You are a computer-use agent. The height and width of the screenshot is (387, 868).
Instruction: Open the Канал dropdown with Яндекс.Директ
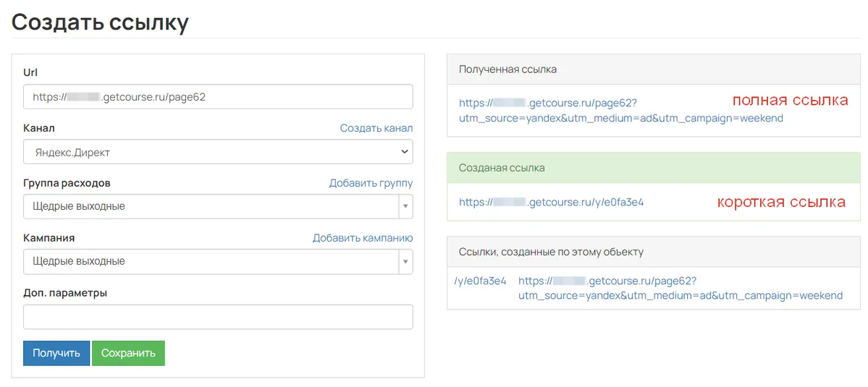pyautogui.click(x=218, y=151)
